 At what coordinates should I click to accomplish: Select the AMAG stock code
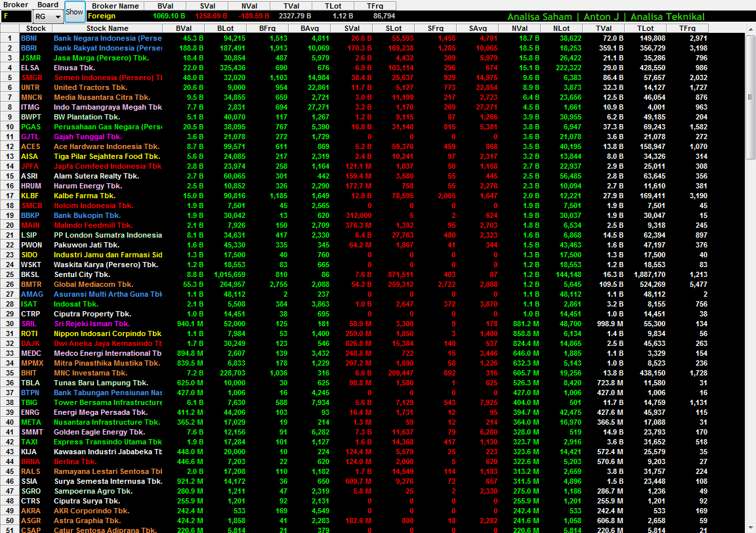[x=31, y=294]
